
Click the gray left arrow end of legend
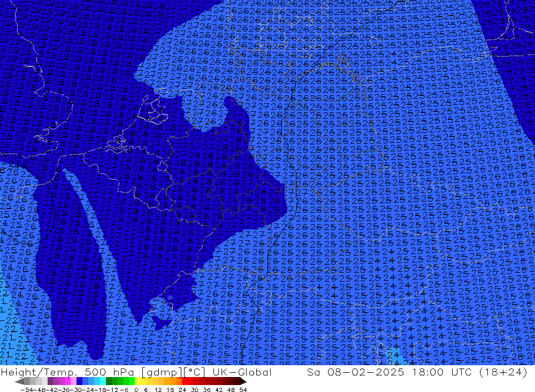click(x=19, y=382)
